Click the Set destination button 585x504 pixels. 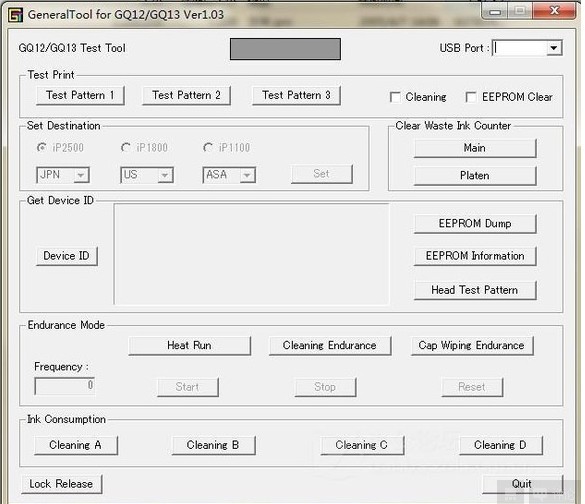point(322,174)
